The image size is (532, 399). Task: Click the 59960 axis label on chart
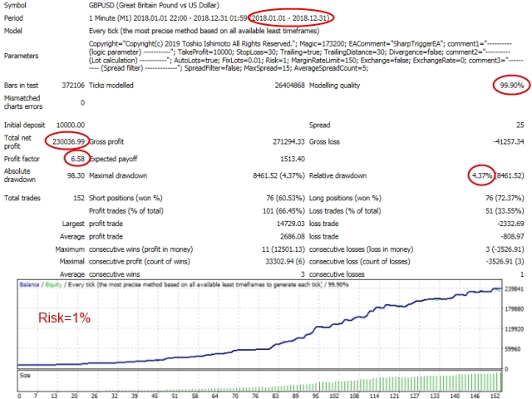tap(513, 349)
